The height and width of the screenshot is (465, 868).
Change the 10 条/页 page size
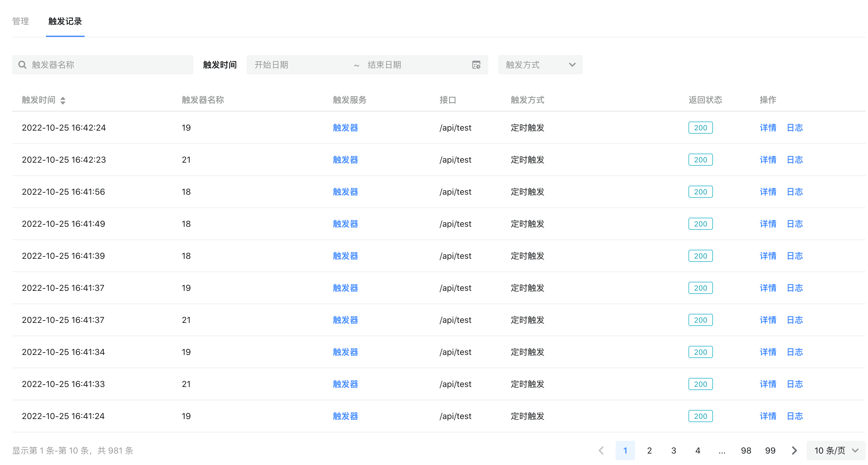pyautogui.click(x=836, y=450)
